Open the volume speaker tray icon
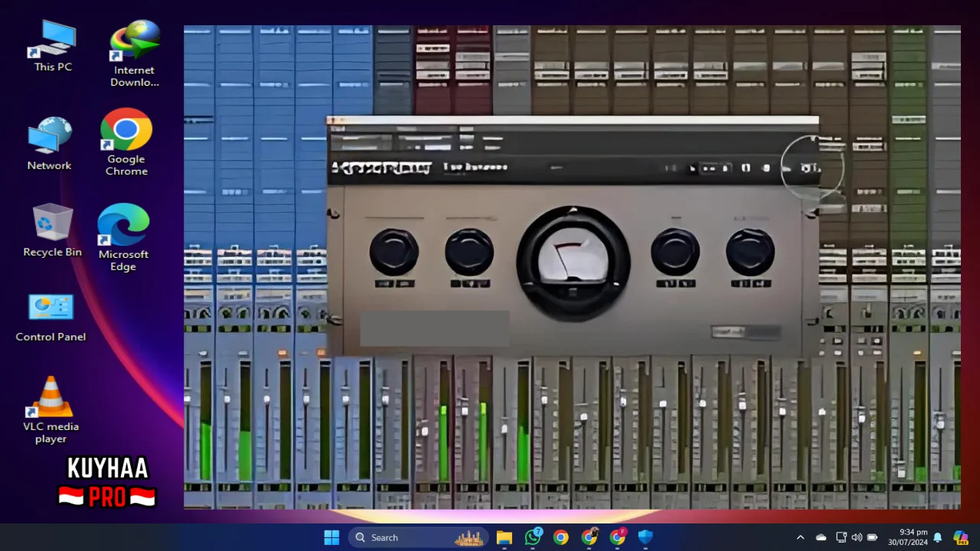Image resolution: width=980 pixels, height=551 pixels. point(856,537)
